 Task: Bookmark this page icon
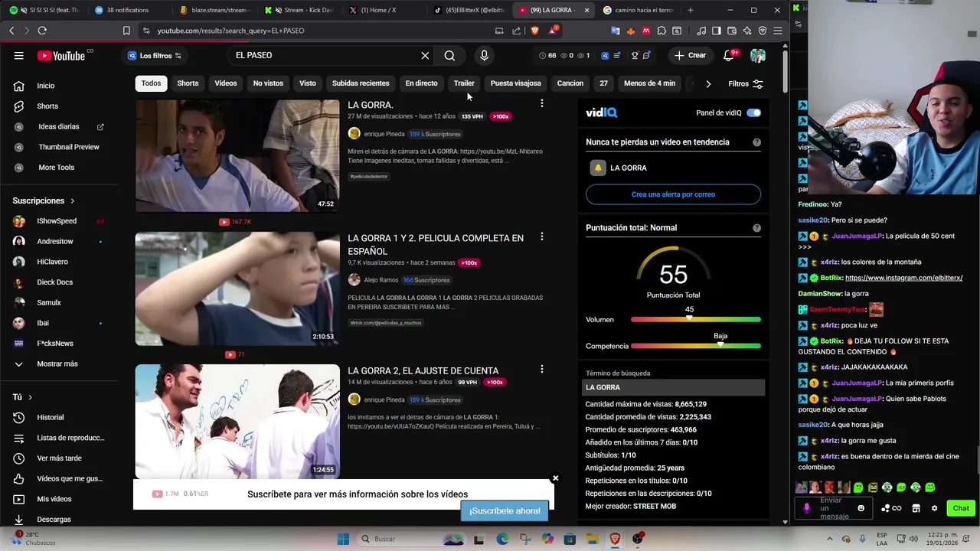pyautogui.click(x=126, y=31)
